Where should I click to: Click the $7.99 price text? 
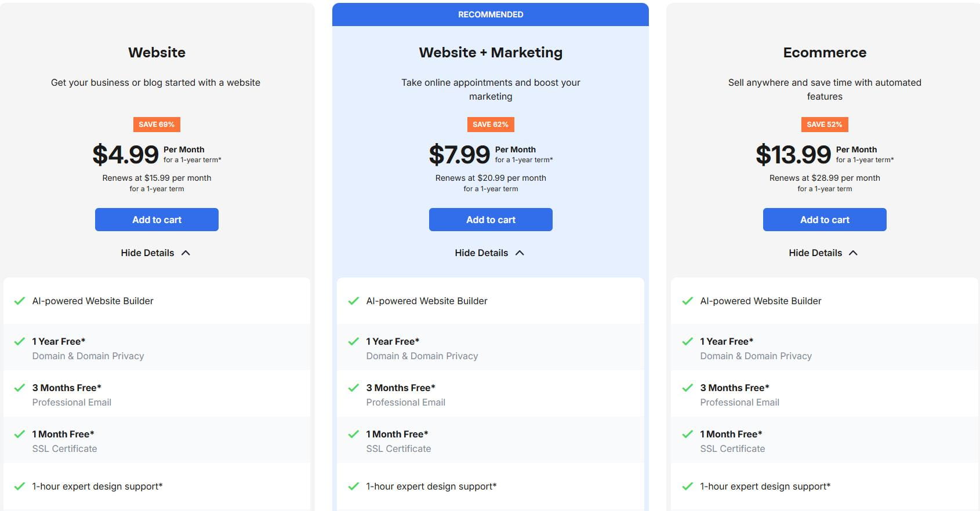tap(459, 155)
